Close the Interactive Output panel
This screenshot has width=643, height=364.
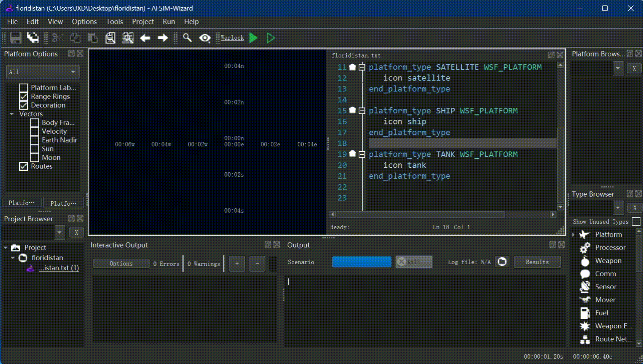point(277,245)
